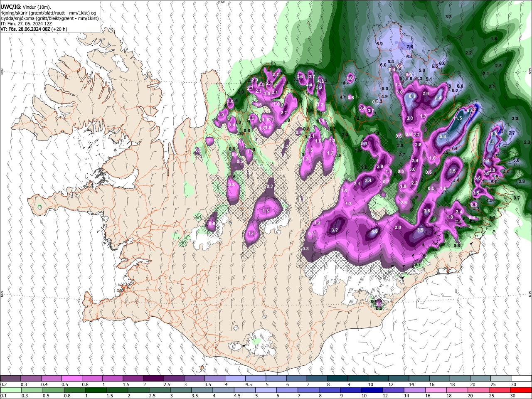Click the white swatch after 30 in upper bar
Image resolution: width=532 pixels, height=399 pixels.
[521, 379]
